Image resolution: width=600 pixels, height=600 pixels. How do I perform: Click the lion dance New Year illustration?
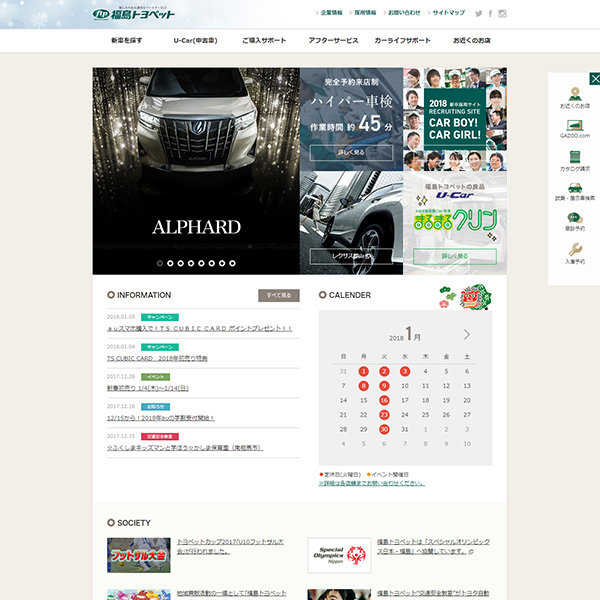point(475,297)
